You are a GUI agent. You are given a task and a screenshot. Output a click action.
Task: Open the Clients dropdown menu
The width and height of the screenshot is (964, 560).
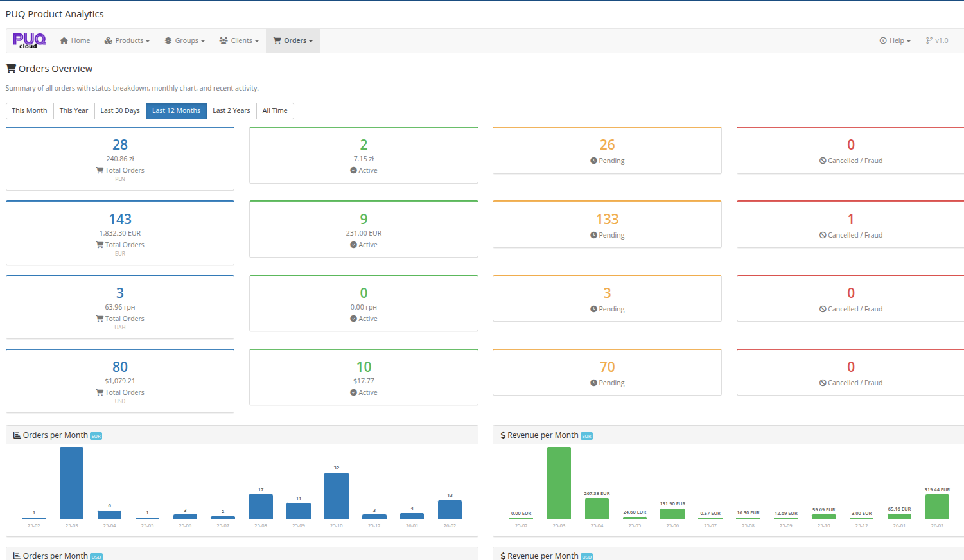tap(238, 40)
